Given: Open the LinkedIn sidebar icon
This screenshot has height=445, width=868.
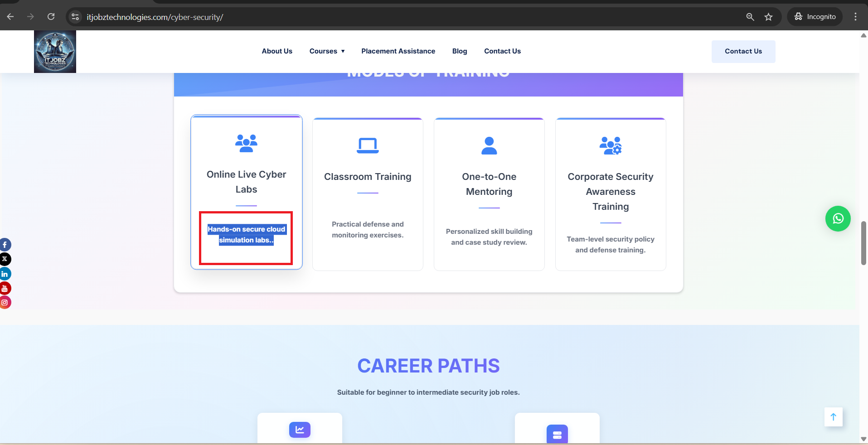Looking at the screenshot, I should pos(5,274).
